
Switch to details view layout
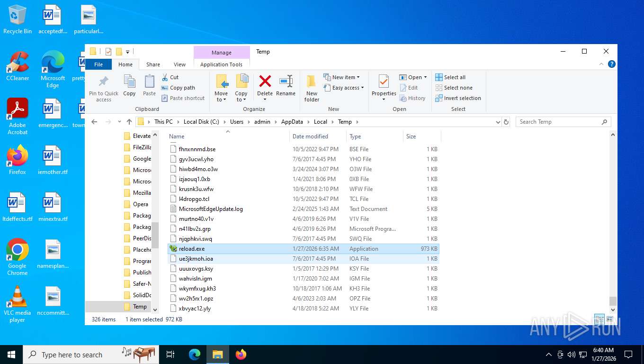tap(599, 319)
